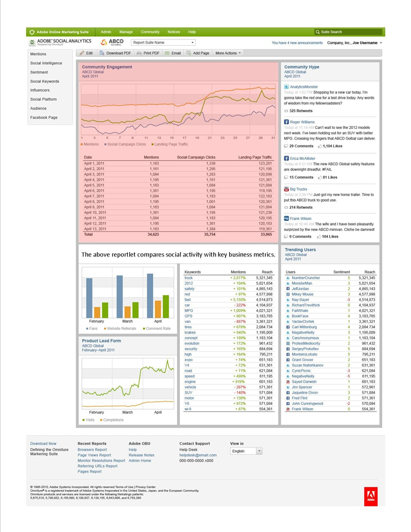The image size is (411, 532).
Task: Click the helpdesk@email.com link
Action: (x=198, y=455)
